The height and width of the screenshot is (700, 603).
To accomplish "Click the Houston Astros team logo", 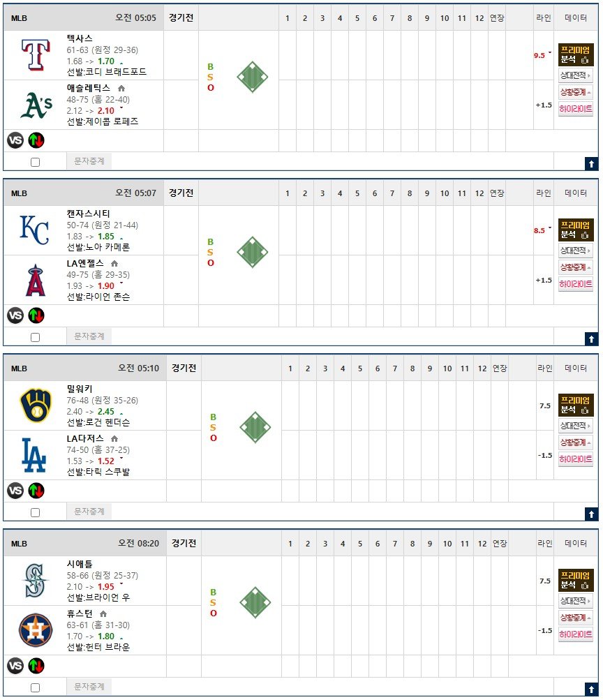I will (x=36, y=630).
